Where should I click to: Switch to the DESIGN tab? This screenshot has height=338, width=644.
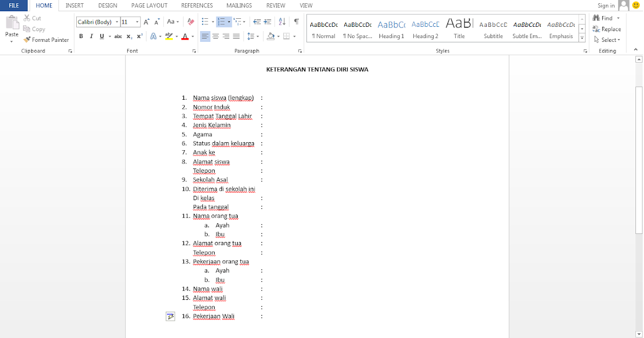click(108, 5)
